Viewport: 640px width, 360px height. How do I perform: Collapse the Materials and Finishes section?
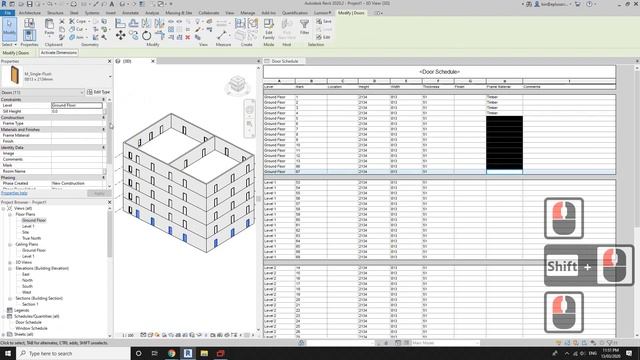103,129
